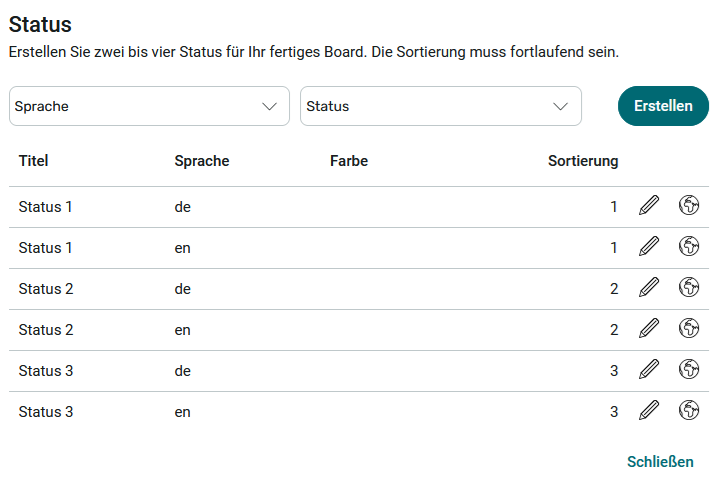Edit the German Status 1 entry with pencil

click(x=649, y=206)
